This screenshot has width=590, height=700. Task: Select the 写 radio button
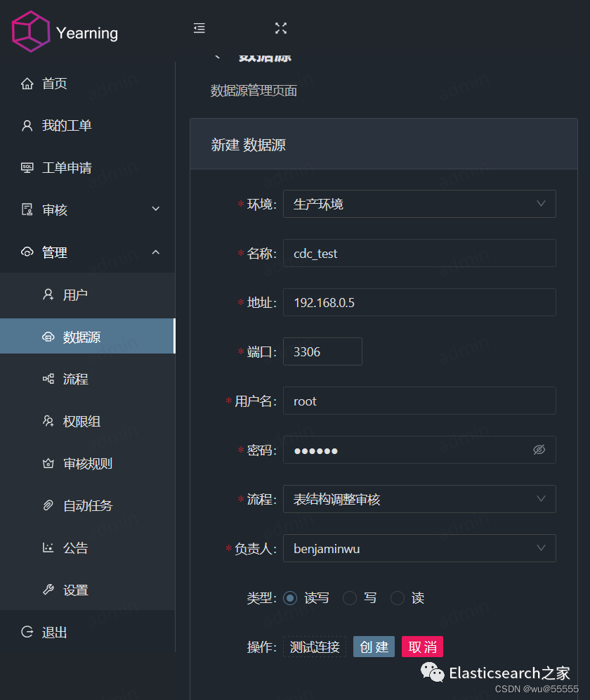pyautogui.click(x=350, y=598)
